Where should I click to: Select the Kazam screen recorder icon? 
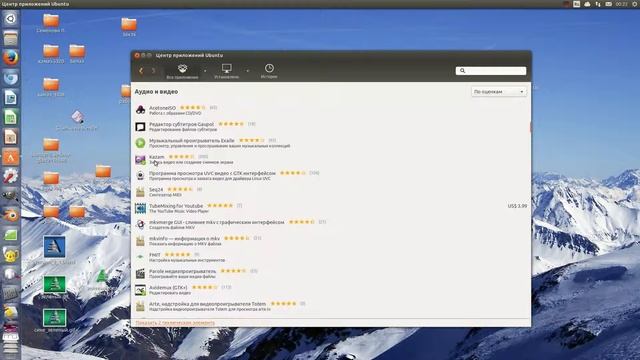click(x=140, y=159)
